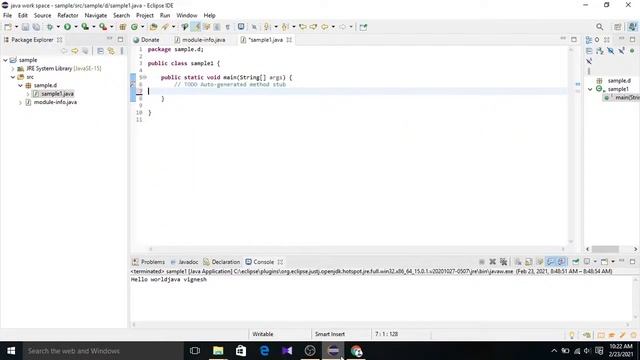Viewport: 640px width, 360px height.
Task: Click the Scroll Lock icon in Console
Action: coord(529,262)
